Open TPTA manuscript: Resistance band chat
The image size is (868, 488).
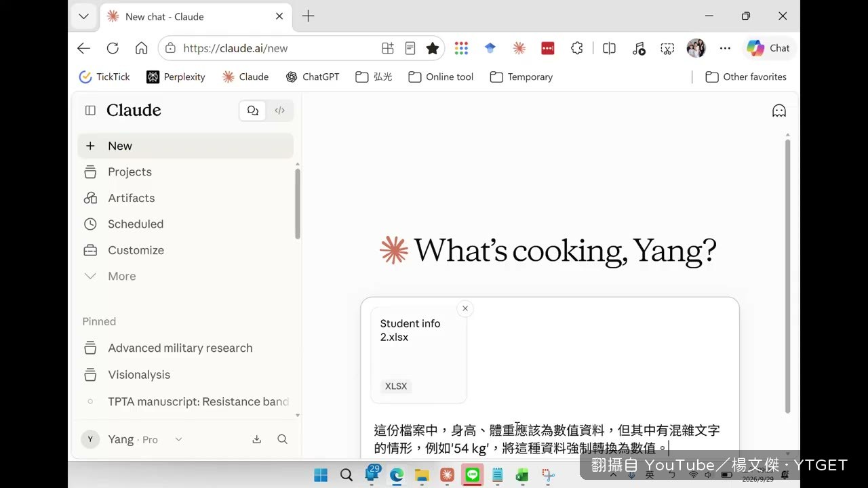[x=185, y=402]
